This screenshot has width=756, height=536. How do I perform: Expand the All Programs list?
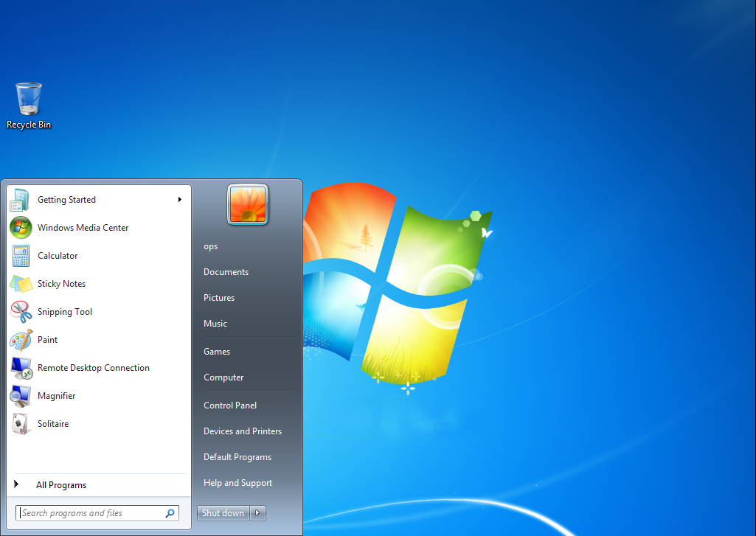(61, 485)
